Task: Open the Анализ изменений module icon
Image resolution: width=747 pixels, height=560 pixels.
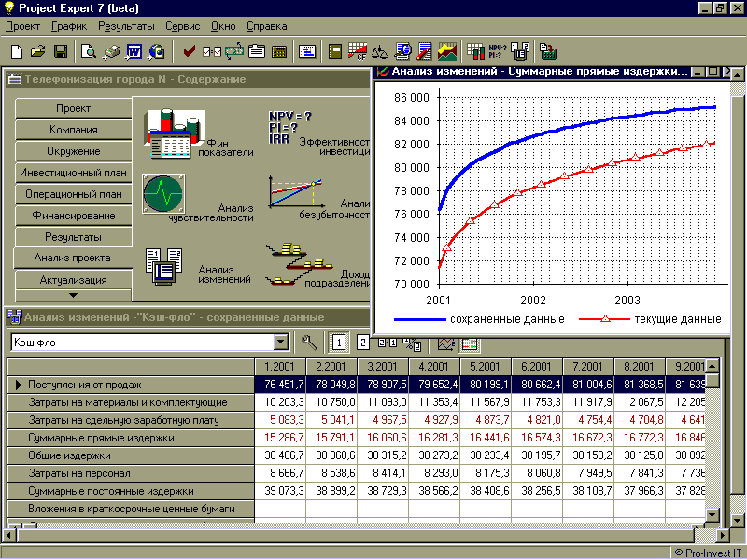Action: pyautogui.click(x=163, y=266)
